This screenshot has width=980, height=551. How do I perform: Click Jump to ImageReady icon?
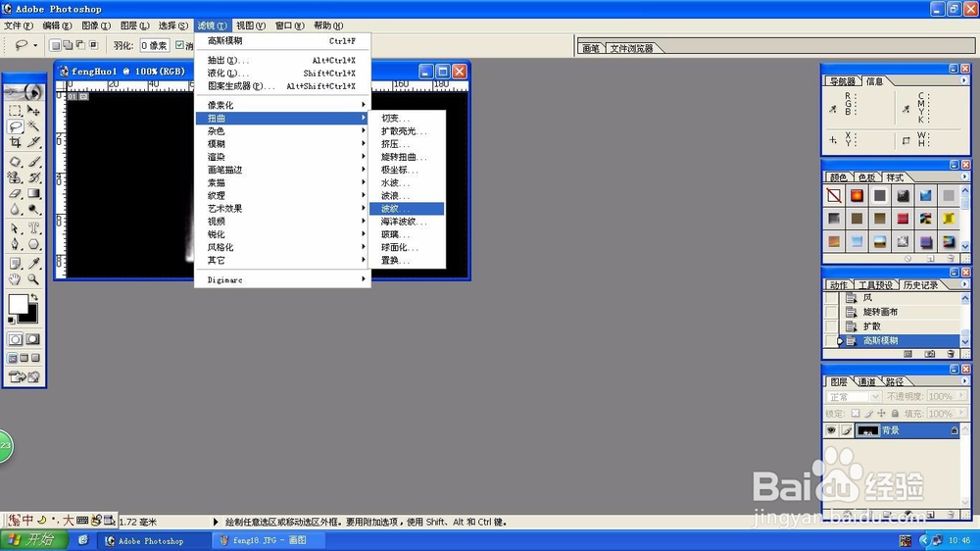(24, 376)
